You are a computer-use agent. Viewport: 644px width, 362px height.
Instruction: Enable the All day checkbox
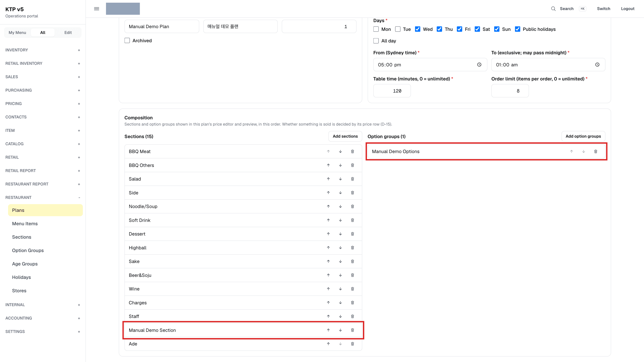click(376, 41)
